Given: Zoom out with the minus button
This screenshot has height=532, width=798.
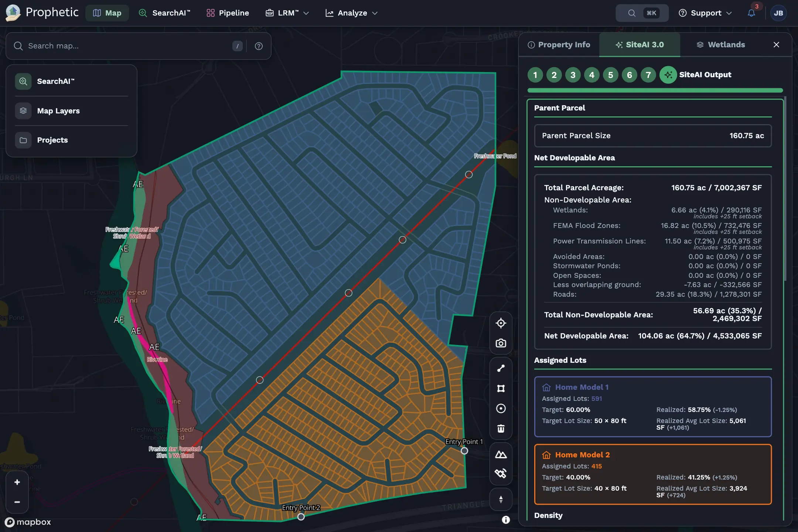Looking at the screenshot, I should [17, 502].
